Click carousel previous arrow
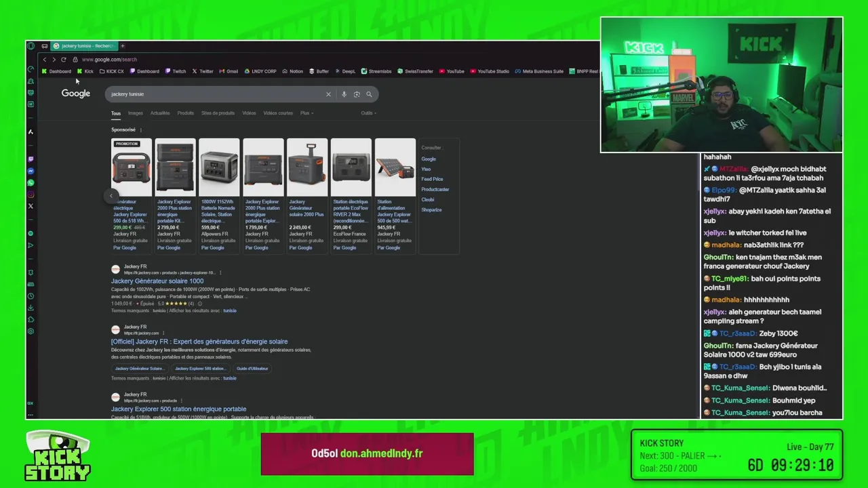This screenshot has width=868, height=488. (111, 196)
